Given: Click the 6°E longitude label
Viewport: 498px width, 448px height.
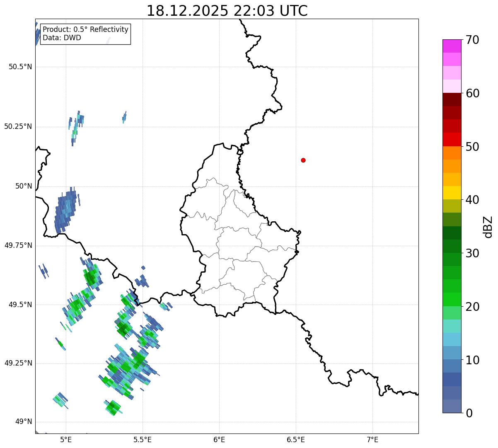Looking at the screenshot, I should tap(219, 439).
